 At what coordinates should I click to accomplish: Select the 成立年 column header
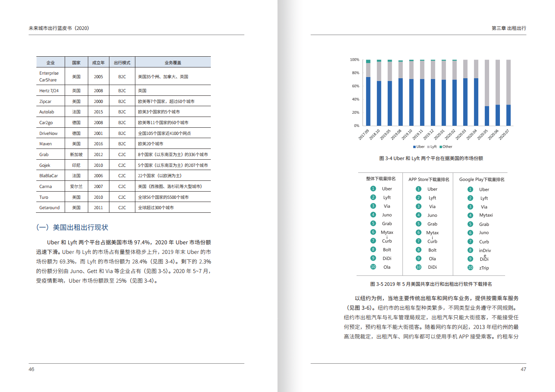pyautogui.click(x=98, y=63)
